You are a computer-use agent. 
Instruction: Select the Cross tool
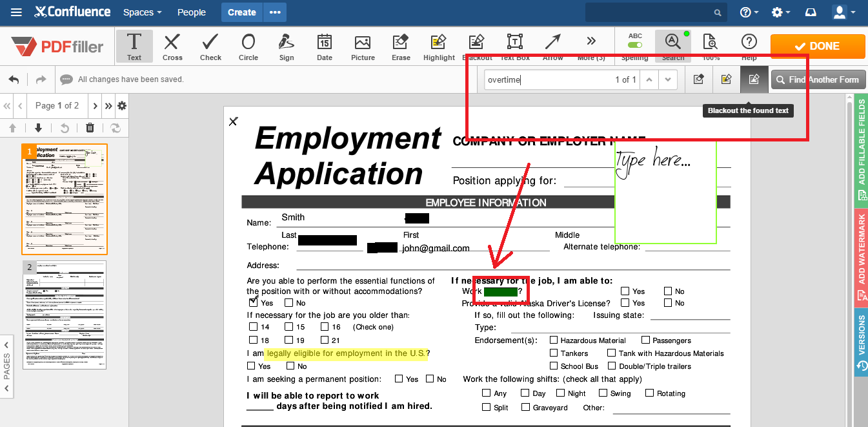tap(172, 47)
